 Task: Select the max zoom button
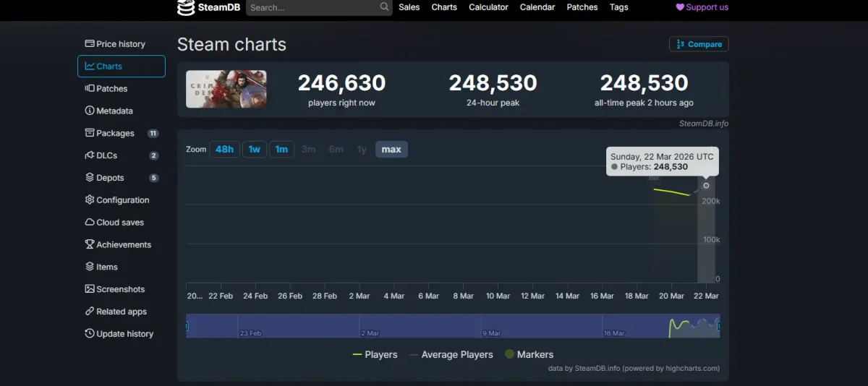click(391, 150)
